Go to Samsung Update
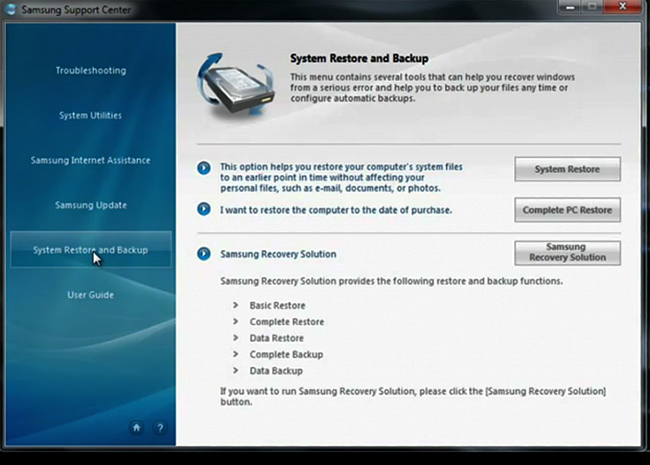Screen dimensions: 650x465 [91, 205]
